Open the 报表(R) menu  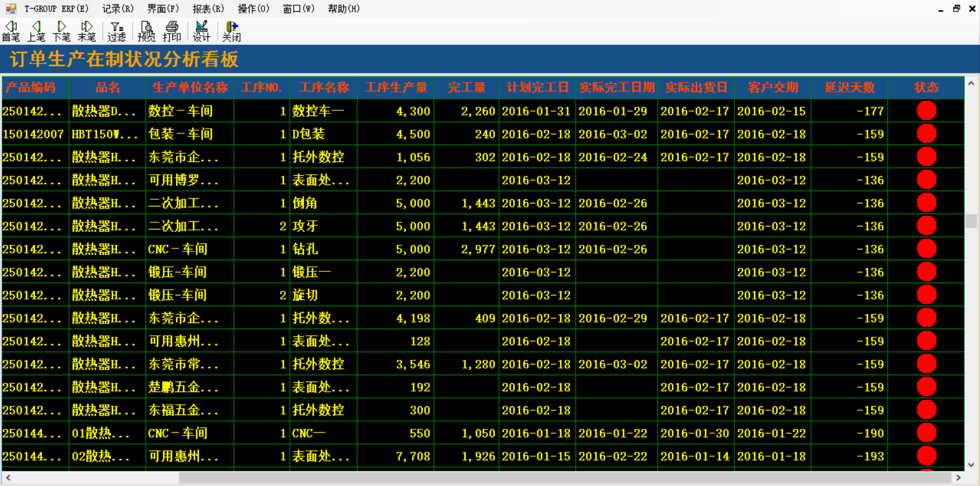pyautogui.click(x=208, y=9)
